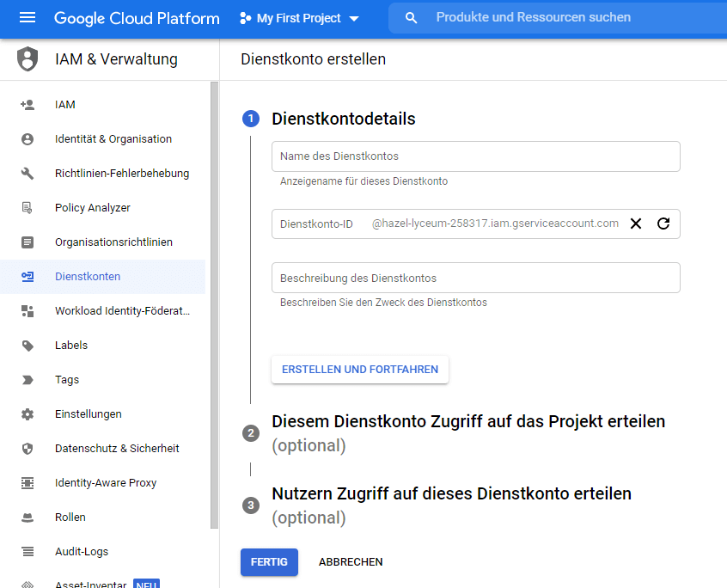Click the Identität & Organisation account icon
The height and width of the screenshot is (588, 727).
27,139
